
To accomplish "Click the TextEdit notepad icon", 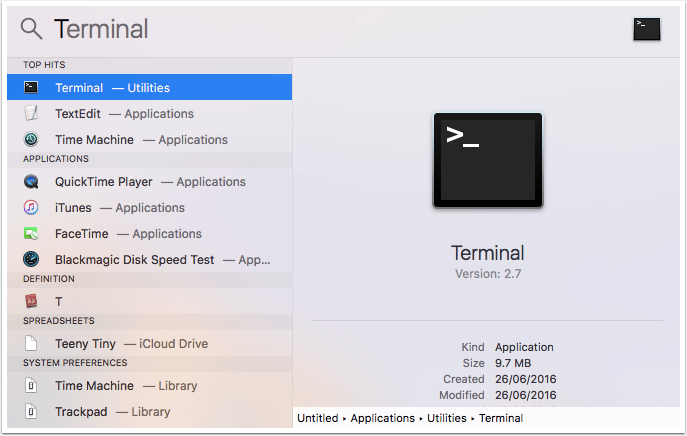I will click(x=31, y=113).
